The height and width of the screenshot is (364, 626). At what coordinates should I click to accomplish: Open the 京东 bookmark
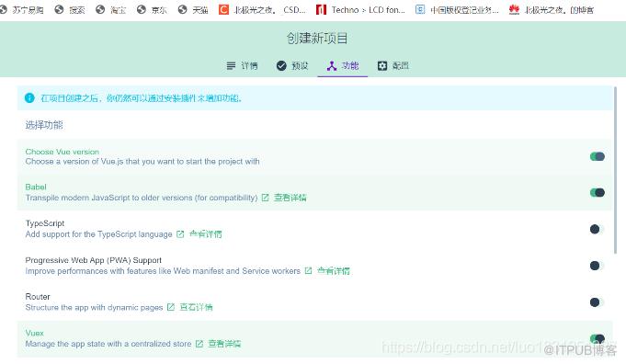tap(152, 9)
